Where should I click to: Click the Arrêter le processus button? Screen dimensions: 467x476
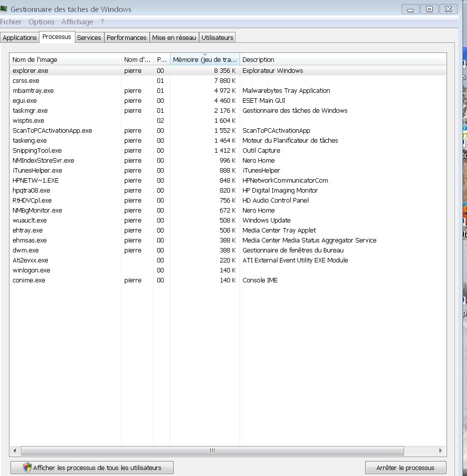click(x=405, y=468)
